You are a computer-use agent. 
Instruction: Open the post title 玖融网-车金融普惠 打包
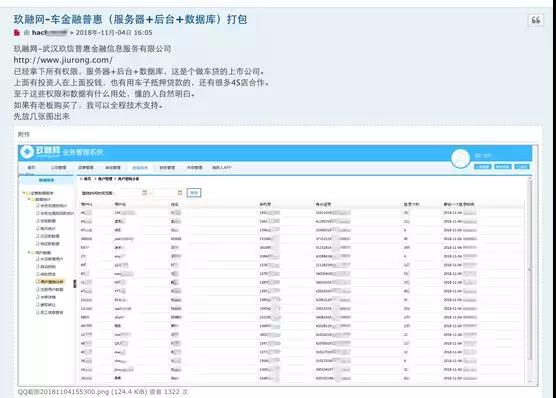(x=130, y=19)
